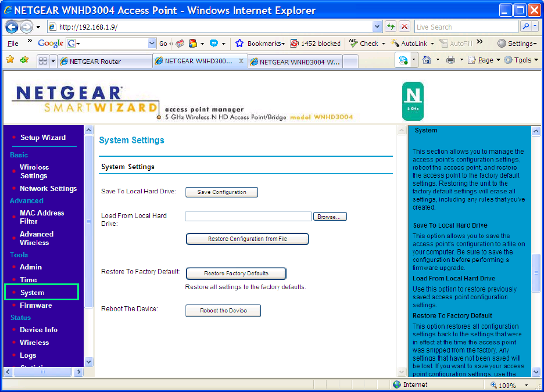Image resolution: width=544 pixels, height=392 pixels.
Task: Open the recent pages dropdown arrow
Action: point(38,27)
